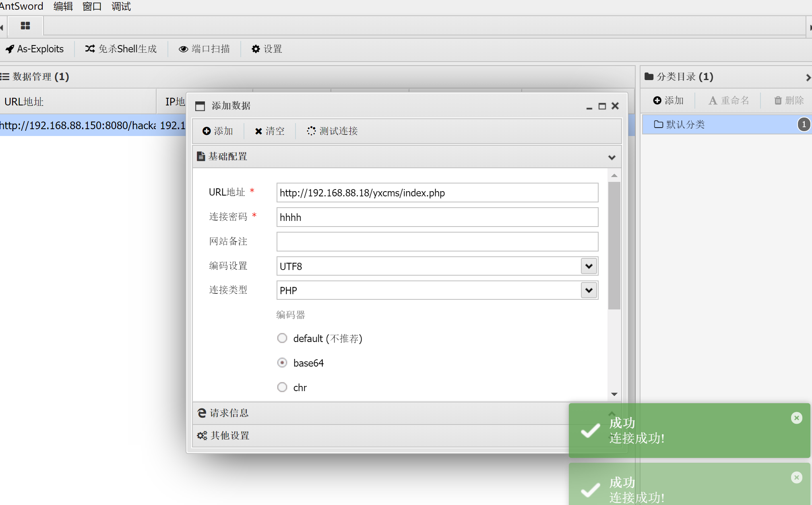Viewport: 812px width, 505px height.
Task: Click 清空 X icon to clear form
Action: [269, 131]
